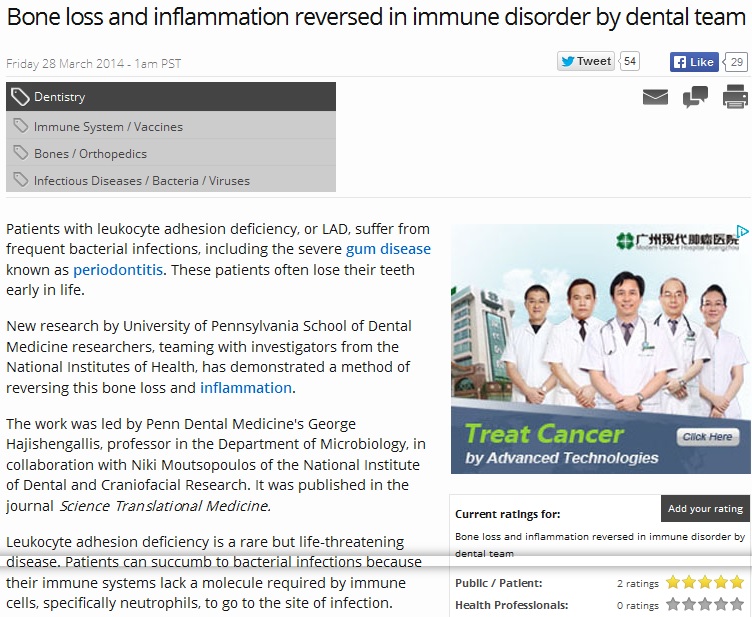752x617 pixels.
Task: Follow the 'gum disease' link
Action: [x=388, y=249]
